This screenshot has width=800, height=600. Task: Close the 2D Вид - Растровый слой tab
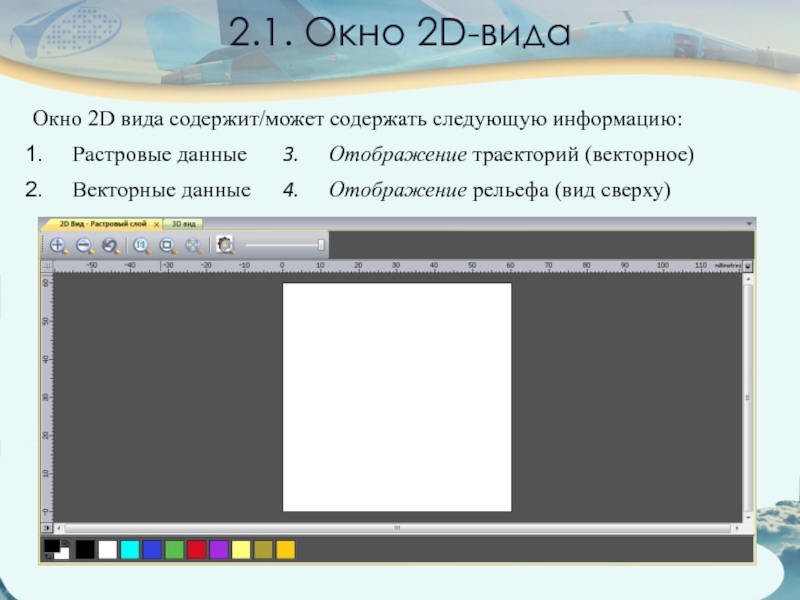point(154,225)
